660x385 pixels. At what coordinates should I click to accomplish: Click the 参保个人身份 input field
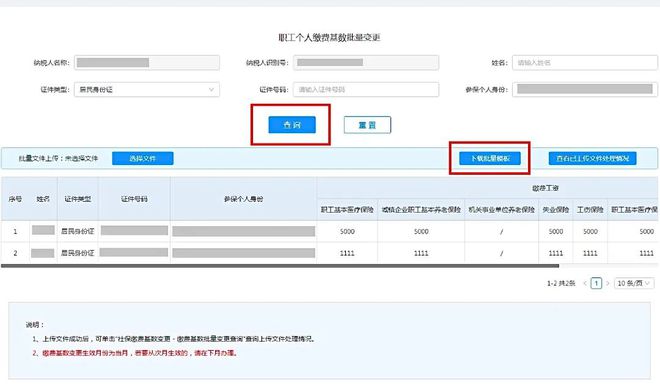point(585,89)
